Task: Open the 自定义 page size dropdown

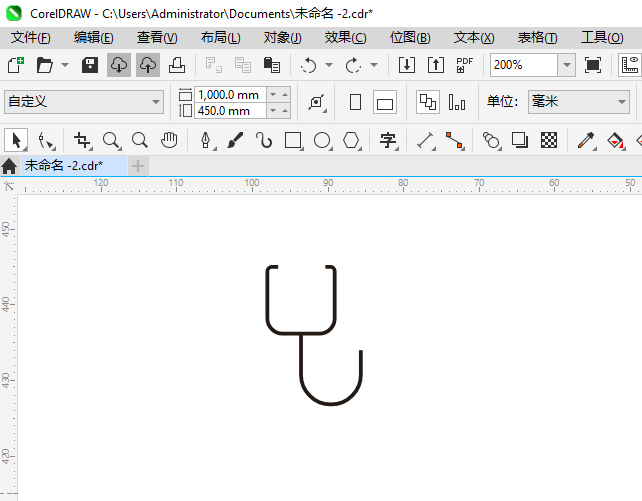Action: click(84, 102)
